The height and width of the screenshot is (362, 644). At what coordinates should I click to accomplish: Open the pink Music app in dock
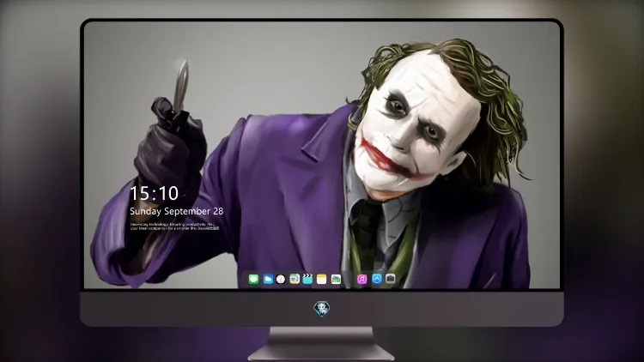click(361, 280)
